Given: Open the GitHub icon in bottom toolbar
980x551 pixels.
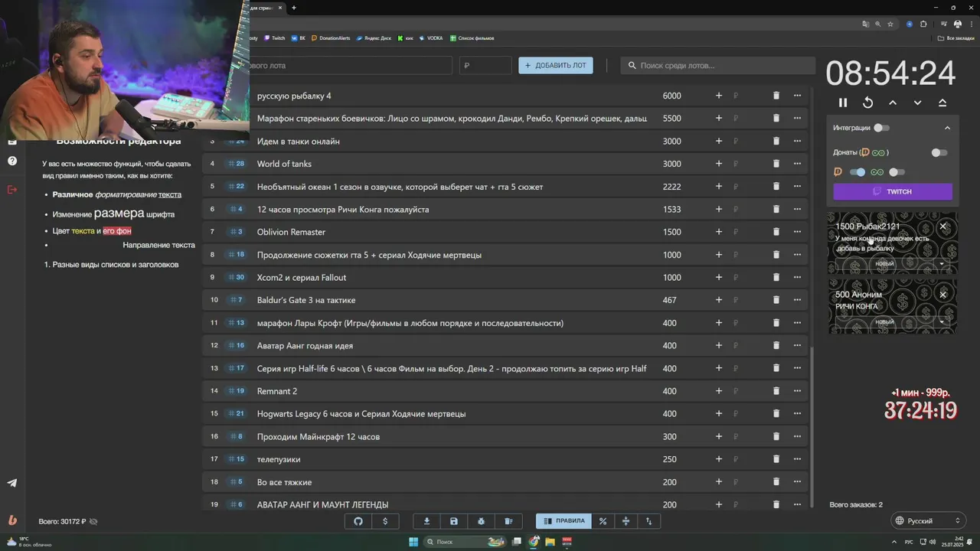Looking at the screenshot, I should [358, 521].
